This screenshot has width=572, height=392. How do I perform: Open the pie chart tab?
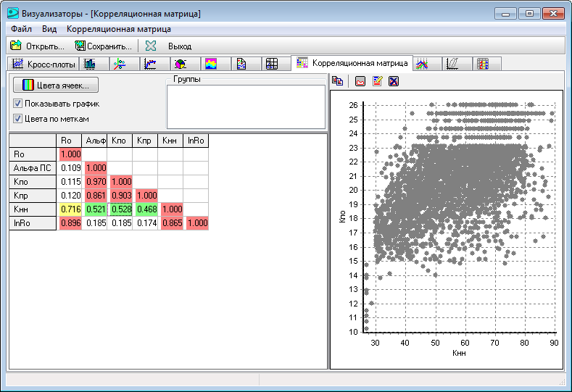tap(181, 64)
